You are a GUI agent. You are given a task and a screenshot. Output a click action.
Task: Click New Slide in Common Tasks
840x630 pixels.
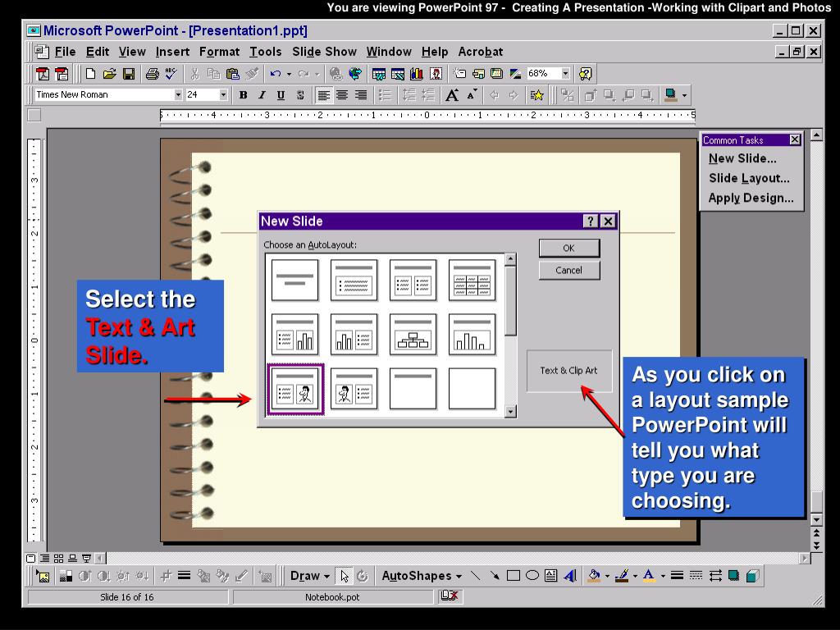[742, 158]
